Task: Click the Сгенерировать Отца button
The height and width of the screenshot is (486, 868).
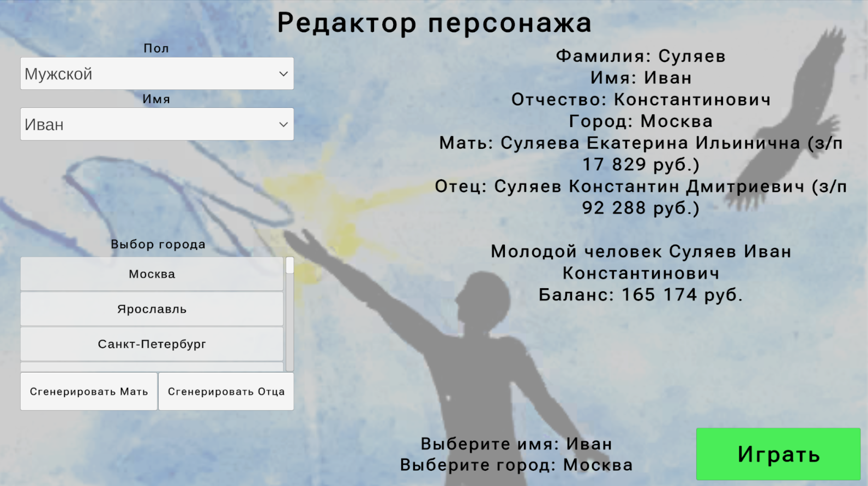Action: (226, 391)
